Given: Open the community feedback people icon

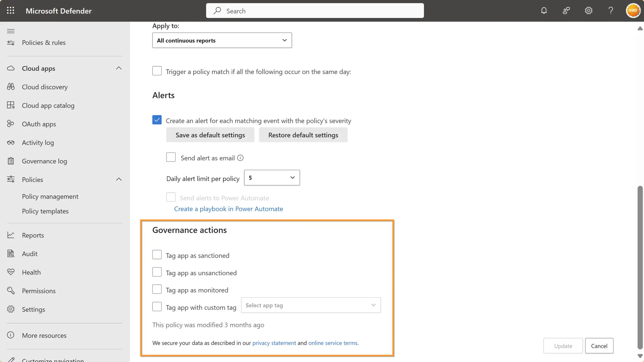Looking at the screenshot, I should click(x=566, y=11).
